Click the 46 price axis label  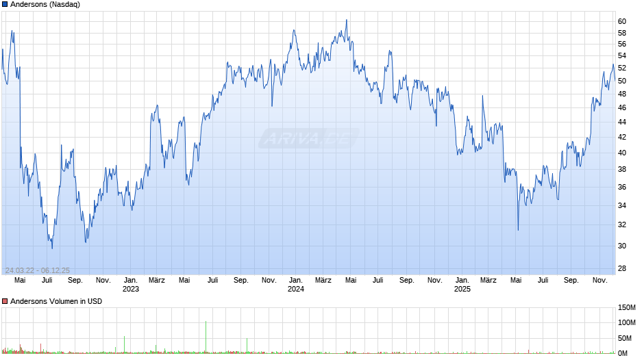(x=622, y=108)
